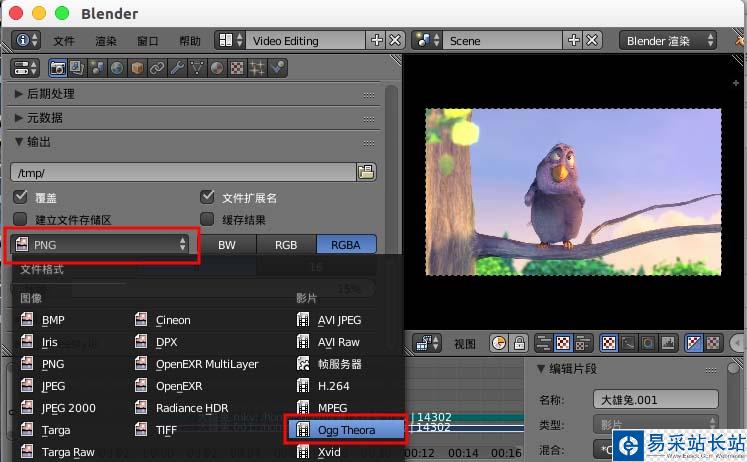Select the Particles sparkle tab
This screenshot has height=462, width=747.
[257, 68]
